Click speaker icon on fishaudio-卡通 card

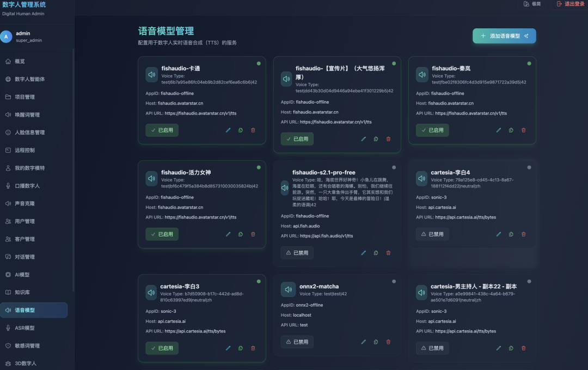tap(151, 75)
